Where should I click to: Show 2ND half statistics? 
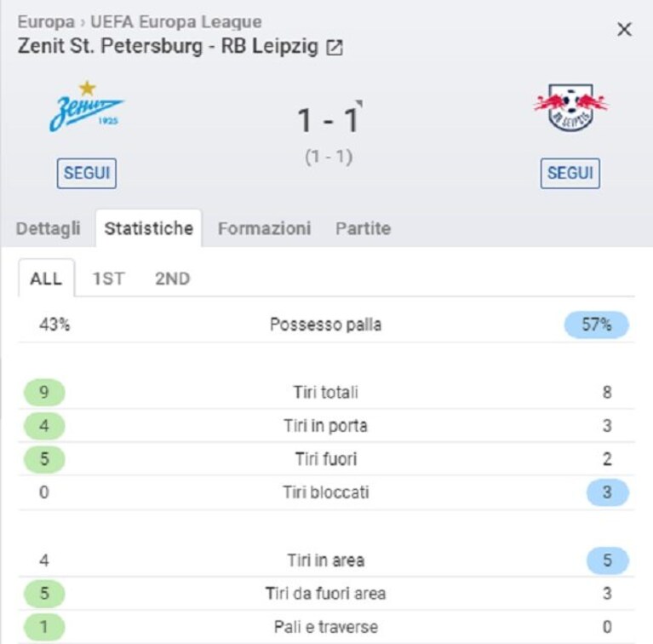point(173,279)
